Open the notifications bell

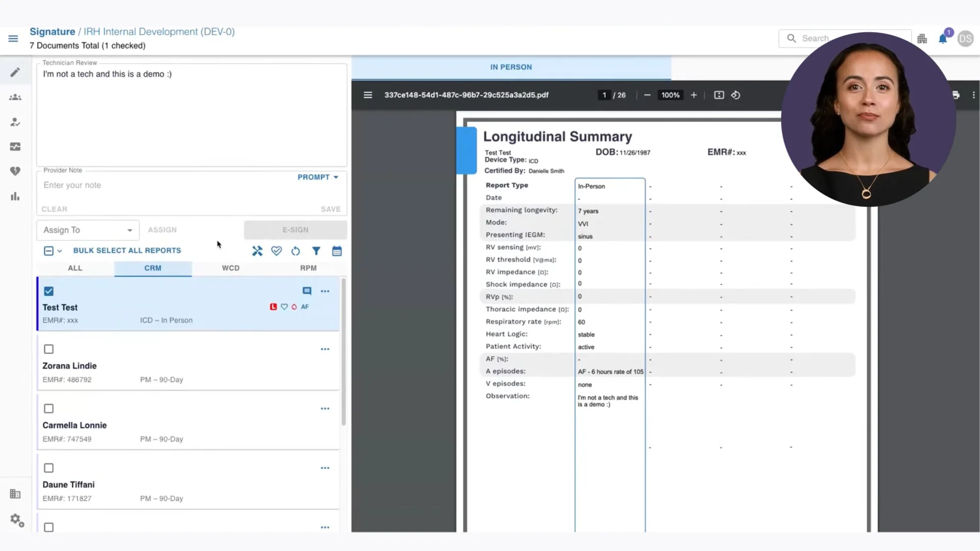click(942, 39)
